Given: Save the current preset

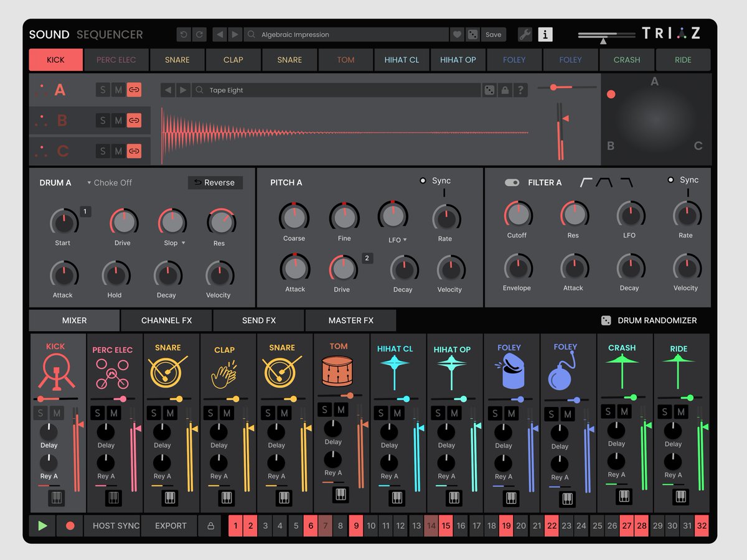Looking at the screenshot, I should (x=494, y=35).
